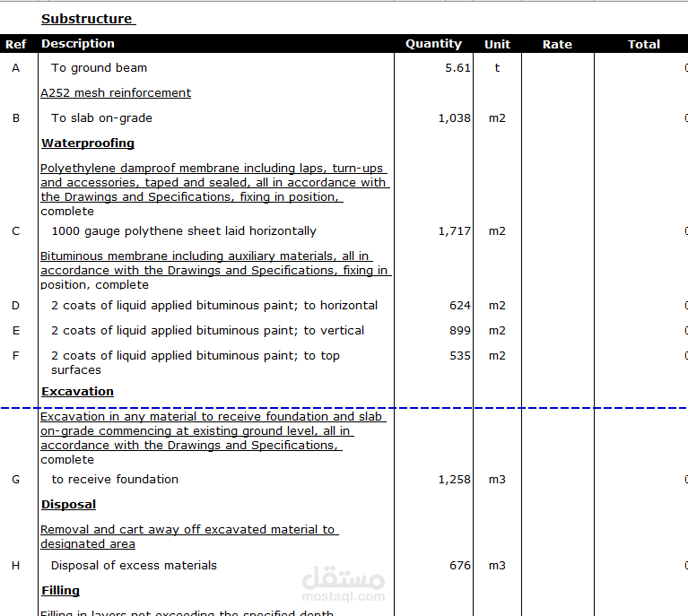This screenshot has width=688, height=616.
Task: Select the bituminous paint 'to top surfaces' description
Action: tap(196, 362)
